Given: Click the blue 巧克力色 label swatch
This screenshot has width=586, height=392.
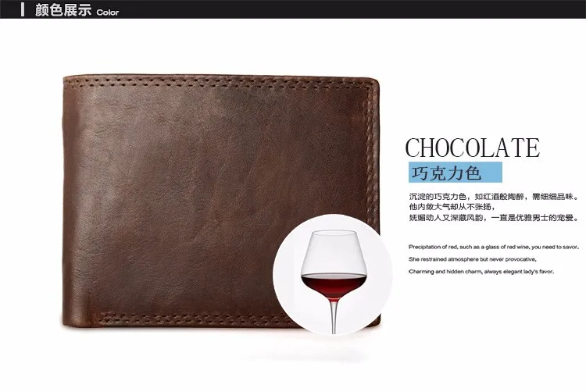Looking at the screenshot, I should click(456, 173).
